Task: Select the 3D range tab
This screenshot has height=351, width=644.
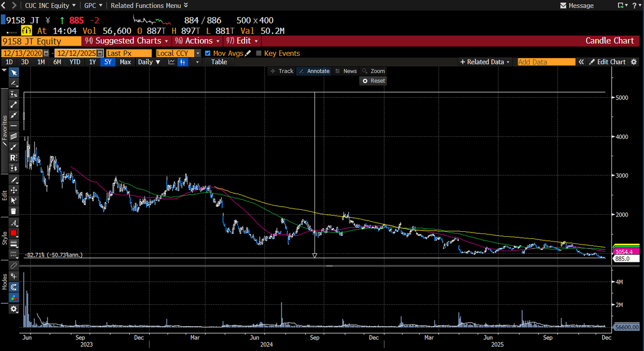Action: tap(25, 62)
